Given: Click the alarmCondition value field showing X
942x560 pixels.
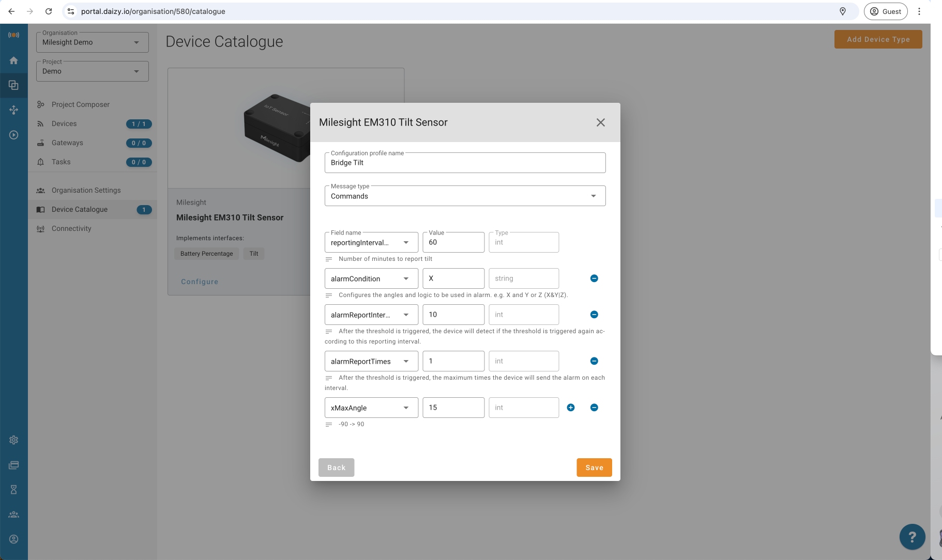Looking at the screenshot, I should (x=453, y=278).
